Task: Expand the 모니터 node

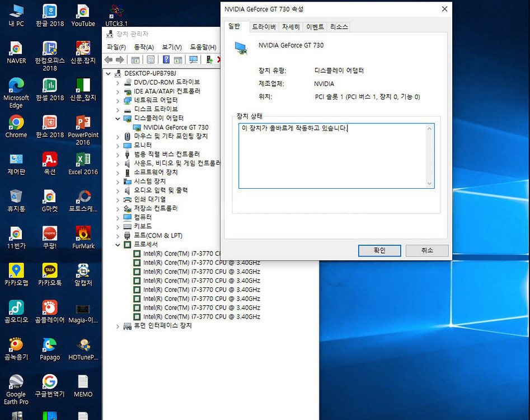Action: click(118, 146)
